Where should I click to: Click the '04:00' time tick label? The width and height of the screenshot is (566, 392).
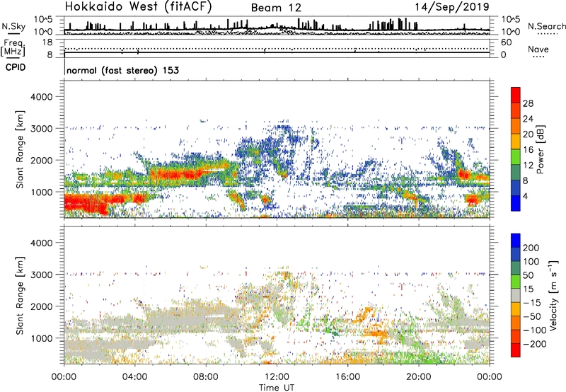click(134, 377)
